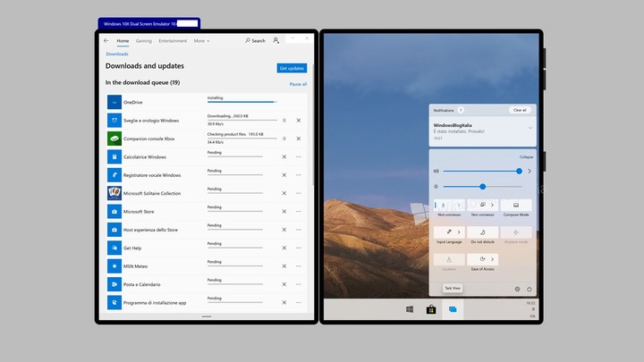
Task: Toggle the Compose Mode tile
Action: (x=516, y=207)
